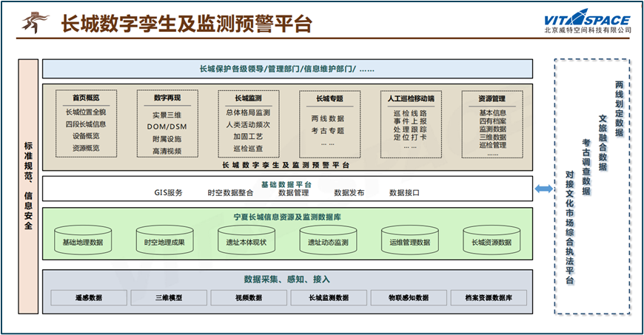Click the 数据接口 item

404,193
